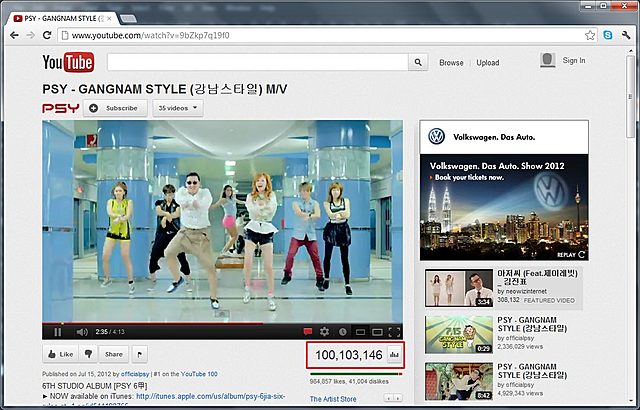Viewport: 640px width, 410px height.
Task: Open the officialpsy uploader link
Action: click(135, 374)
